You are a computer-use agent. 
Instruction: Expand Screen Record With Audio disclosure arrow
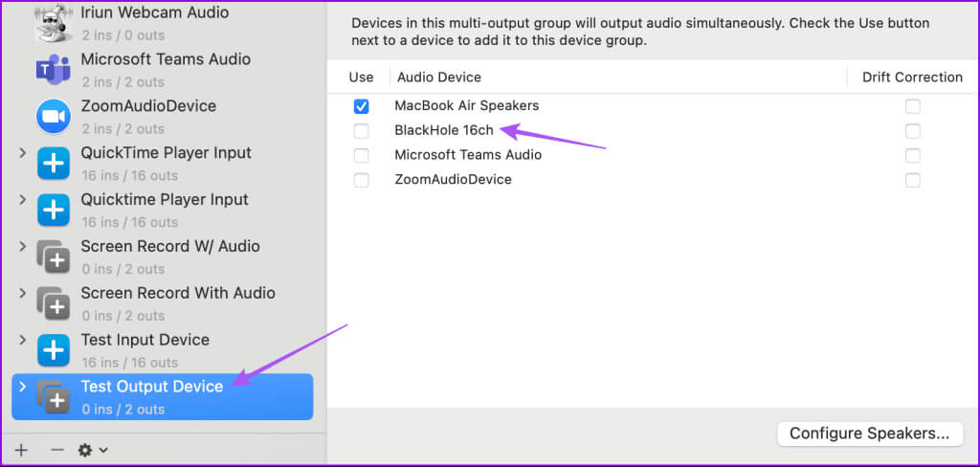pyautogui.click(x=23, y=293)
